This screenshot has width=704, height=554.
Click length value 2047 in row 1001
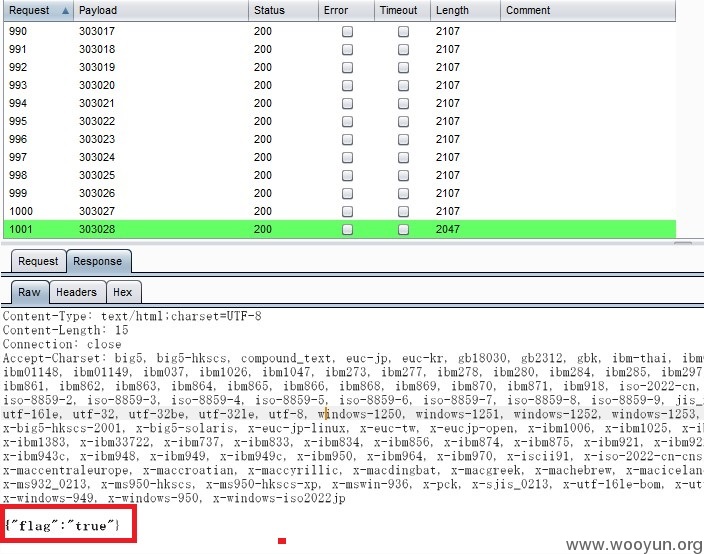[x=448, y=229]
